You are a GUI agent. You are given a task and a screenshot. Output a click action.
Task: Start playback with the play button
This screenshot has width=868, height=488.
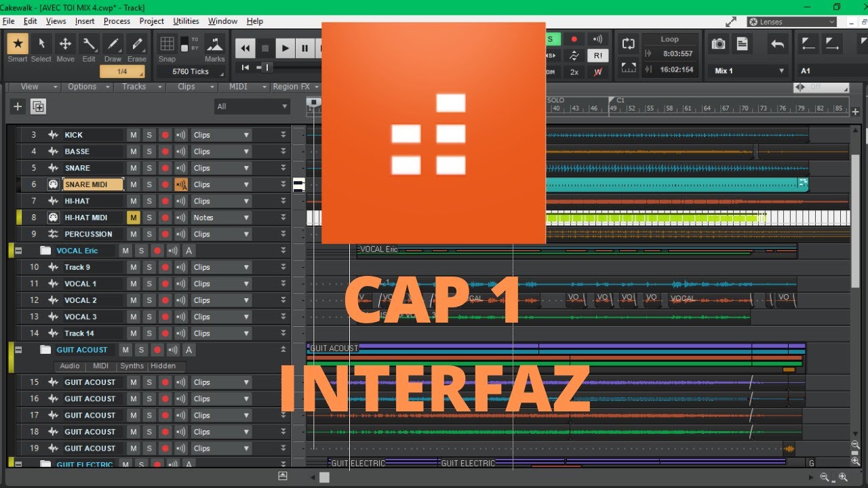click(285, 48)
